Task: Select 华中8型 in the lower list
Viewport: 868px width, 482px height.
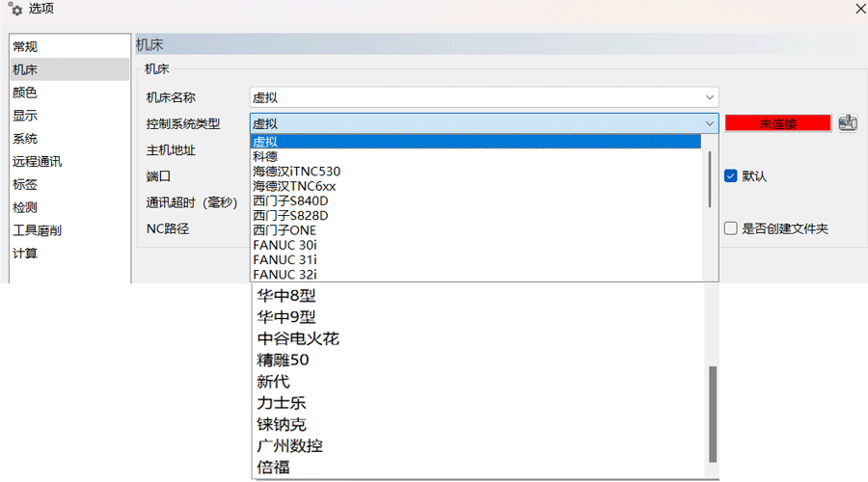Action: [479, 296]
